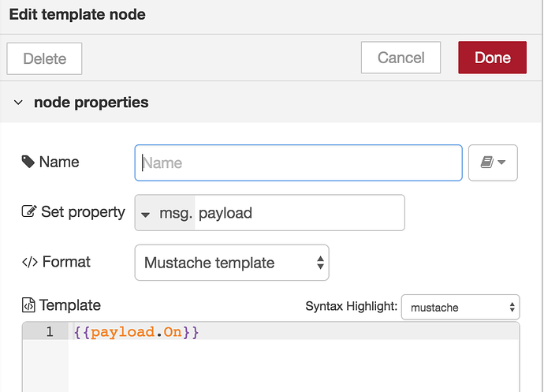
Task: Confirm changes with the Done button
Action: (x=492, y=58)
